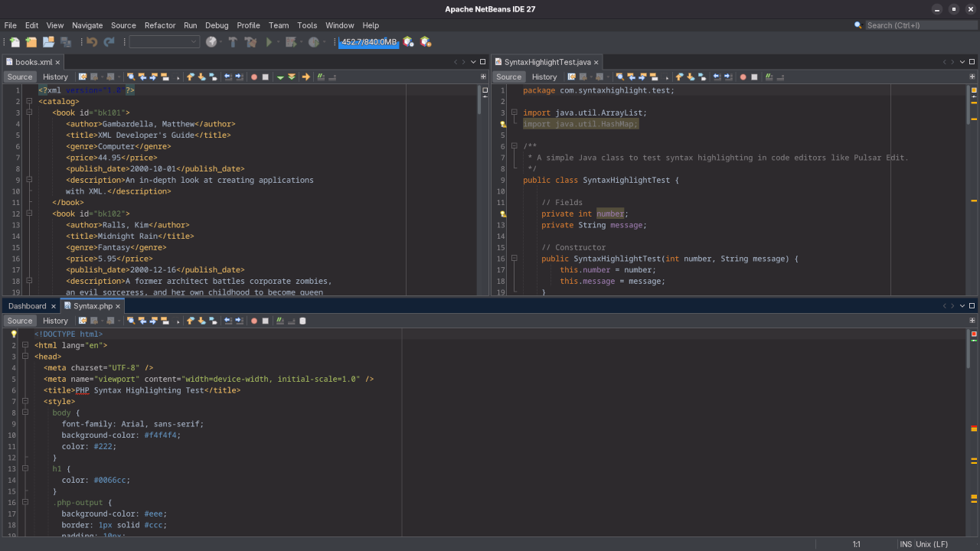This screenshot has height=551, width=980.
Task: Click the unused import hint bulb on line 4
Action: click(503, 124)
